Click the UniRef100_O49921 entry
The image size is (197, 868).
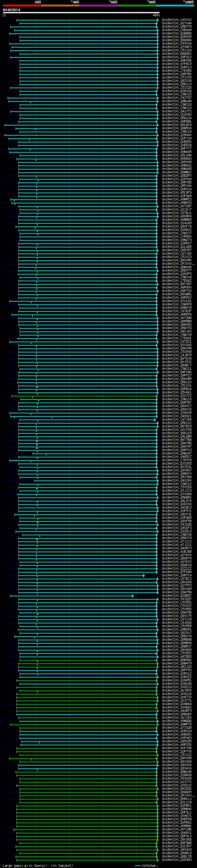(x=176, y=416)
